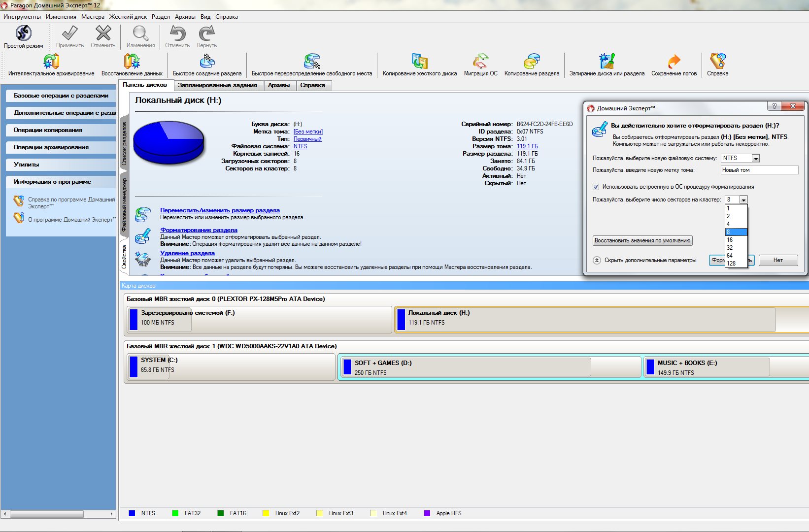The image size is (809, 532).
Task: Expand Базовые операции с разделами panel
Action: point(61,96)
